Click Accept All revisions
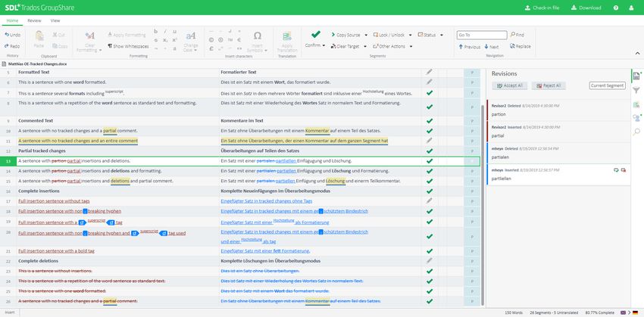This screenshot has width=644, height=317. point(509,85)
